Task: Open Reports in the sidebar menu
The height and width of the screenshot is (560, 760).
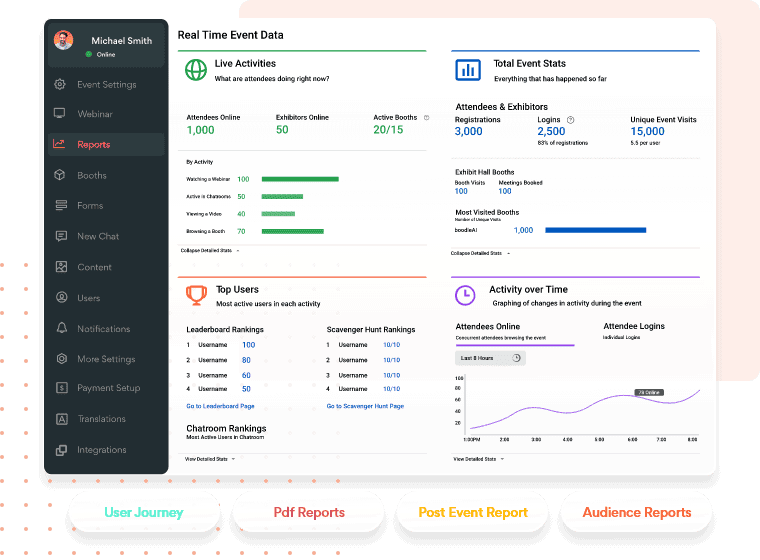Action: (x=94, y=145)
